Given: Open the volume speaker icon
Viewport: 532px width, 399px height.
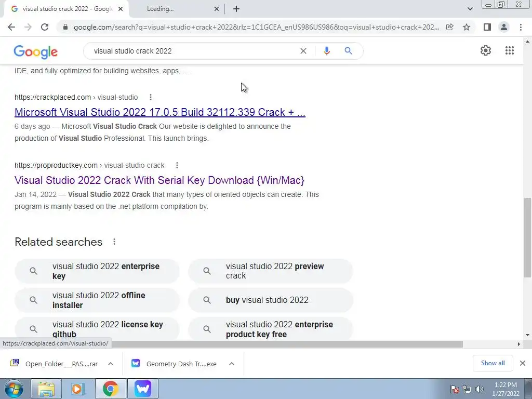Looking at the screenshot, I should point(480,389).
